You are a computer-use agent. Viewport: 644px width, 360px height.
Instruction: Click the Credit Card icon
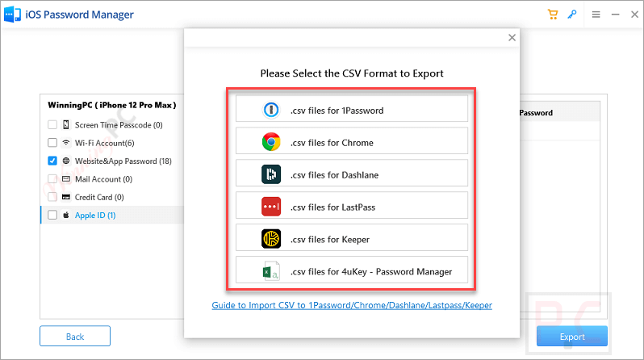pyautogui.click(x=65, y=197)
